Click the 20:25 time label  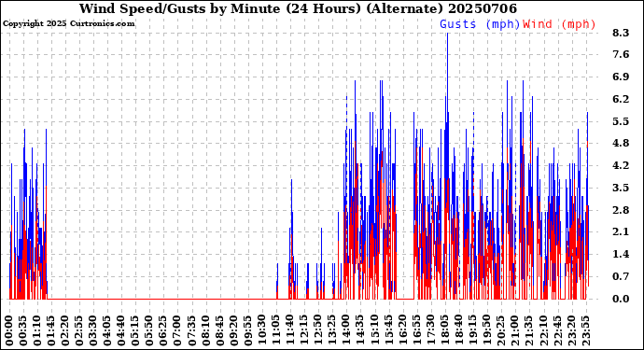[501, 330]
